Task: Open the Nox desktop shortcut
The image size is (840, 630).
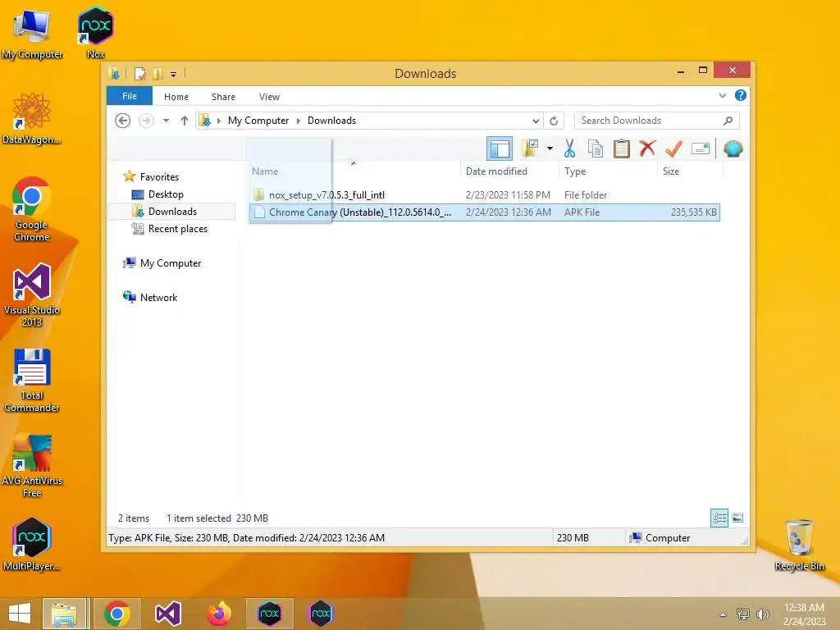Action: [x=95, y=32]
